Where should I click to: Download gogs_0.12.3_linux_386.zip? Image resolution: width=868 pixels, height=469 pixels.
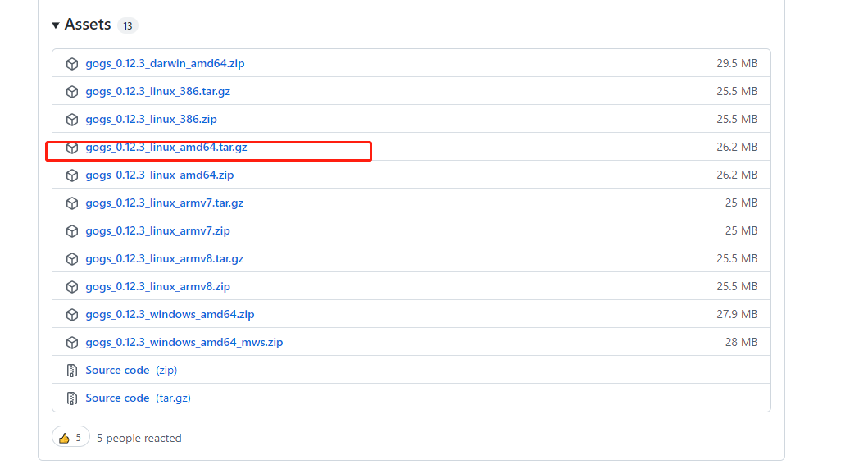click(151, 119)
